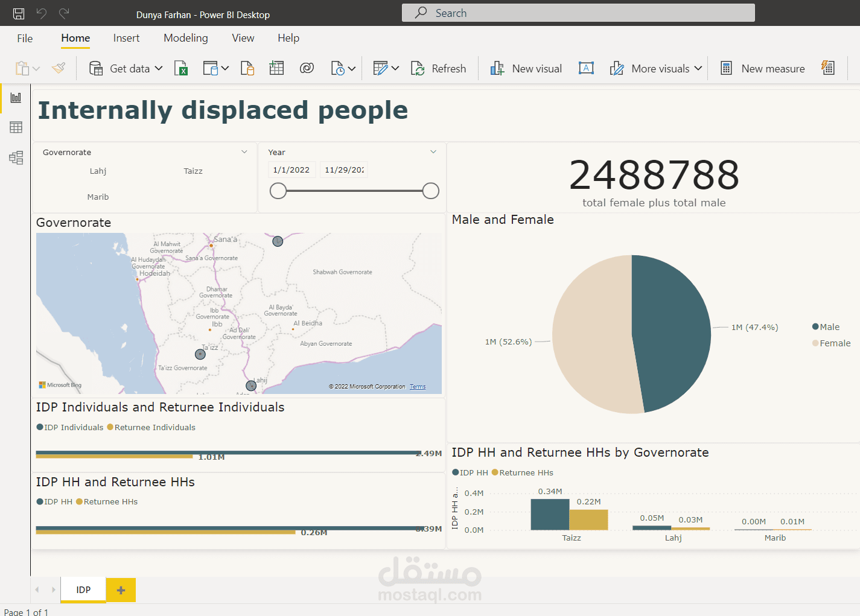This screenshot has height=616, width=860.
Task: Click the left Year slider handle
Action: click(x=278, y=191)
